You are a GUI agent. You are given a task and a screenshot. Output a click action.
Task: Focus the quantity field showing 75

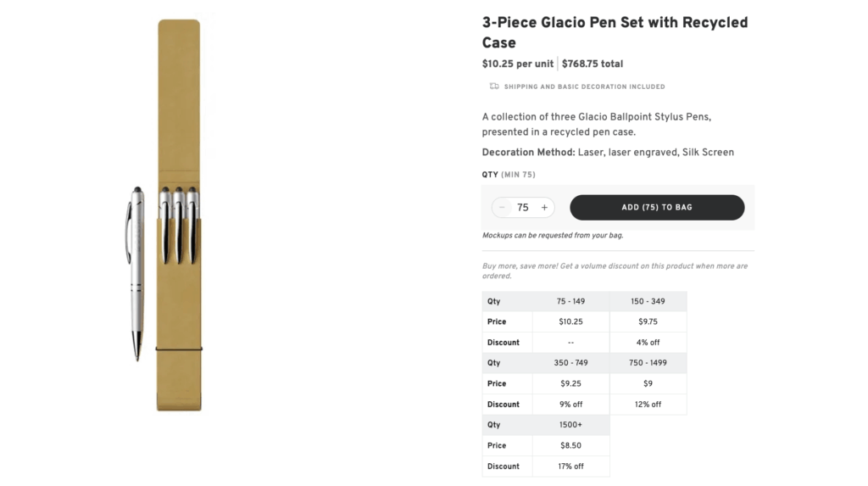pyautogui.click(x=523, y=208)
